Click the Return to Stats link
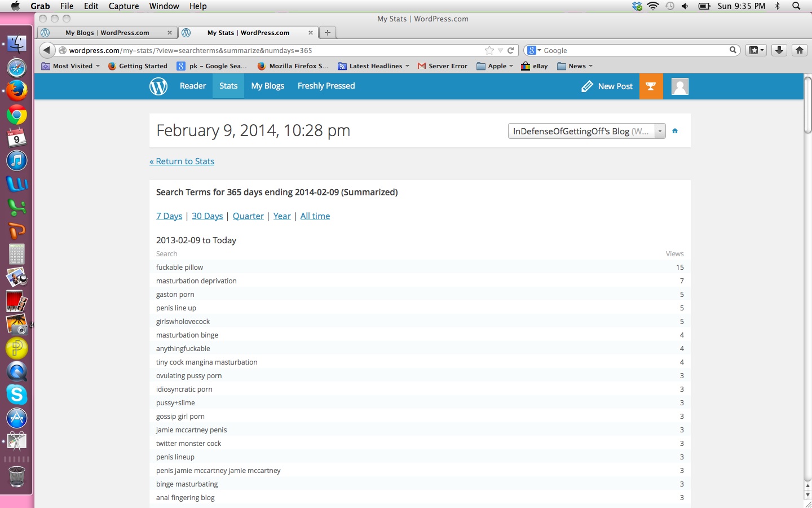The height and width of the screenshot is (508, 812). click(x=182, y=161)
